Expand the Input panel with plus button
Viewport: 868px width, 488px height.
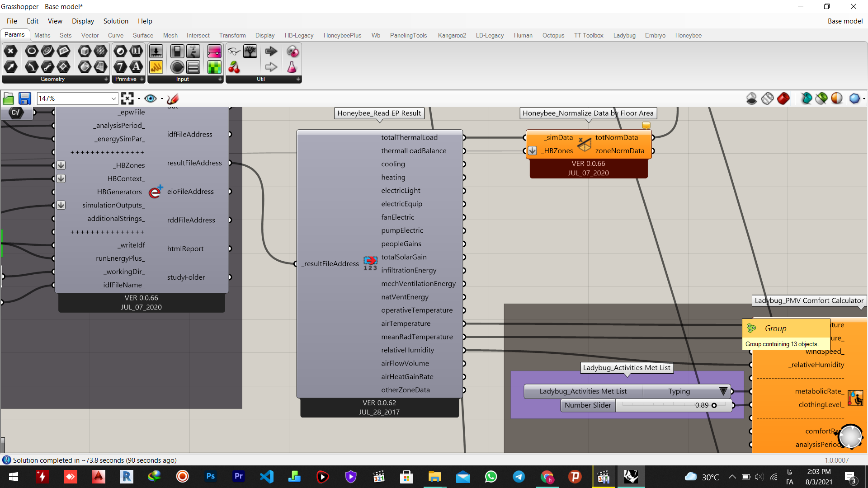coord(220,79)
